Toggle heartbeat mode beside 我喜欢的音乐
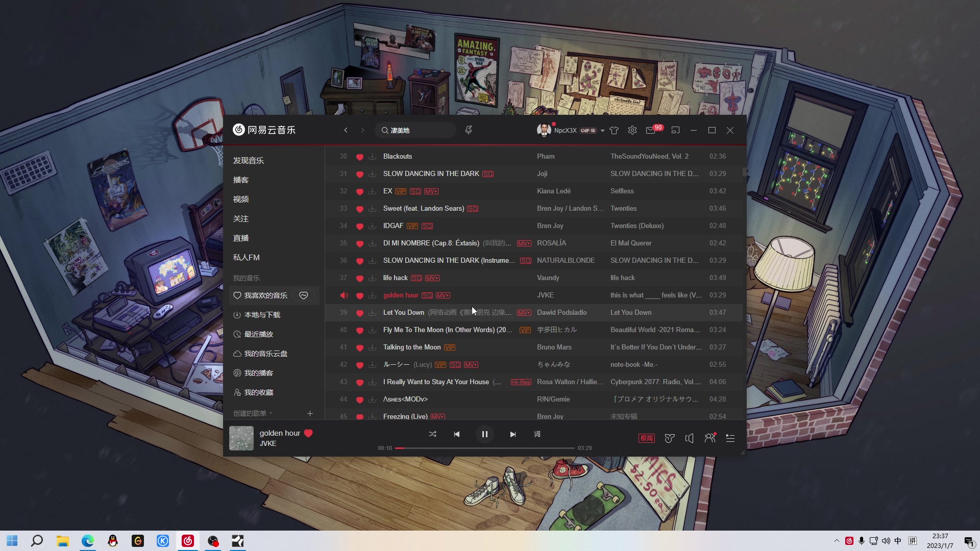Screen dimensions: 980x551 [304, 295]
